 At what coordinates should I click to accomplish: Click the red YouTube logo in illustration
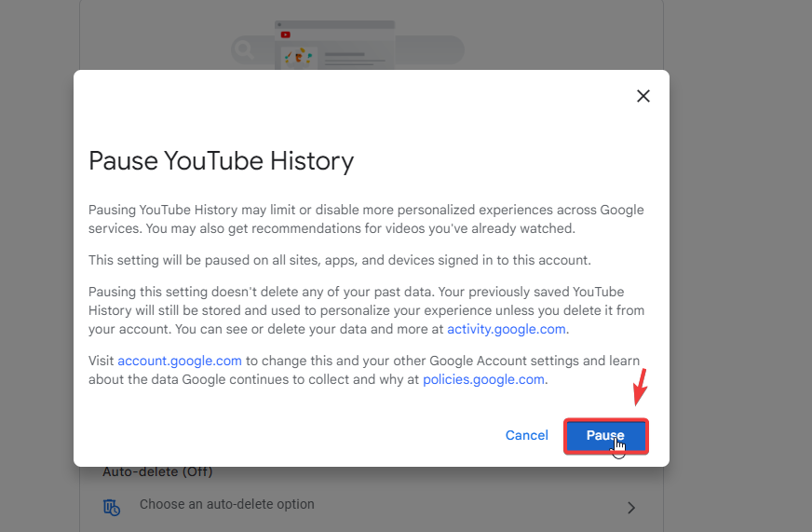pyautogui.click(x=285, y=34)
